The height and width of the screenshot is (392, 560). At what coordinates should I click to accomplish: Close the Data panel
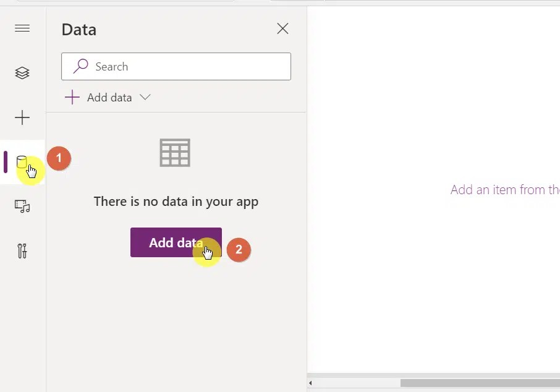pos(282,28)
